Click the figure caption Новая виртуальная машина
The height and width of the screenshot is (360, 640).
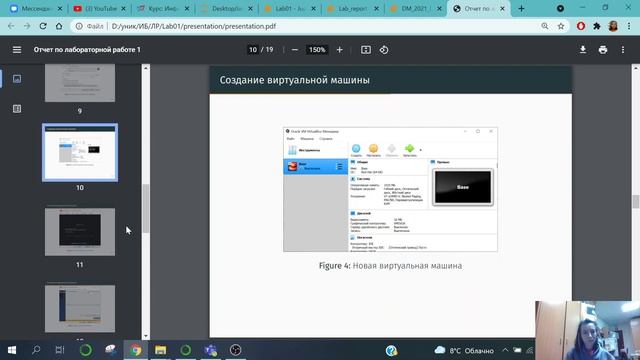407,266
